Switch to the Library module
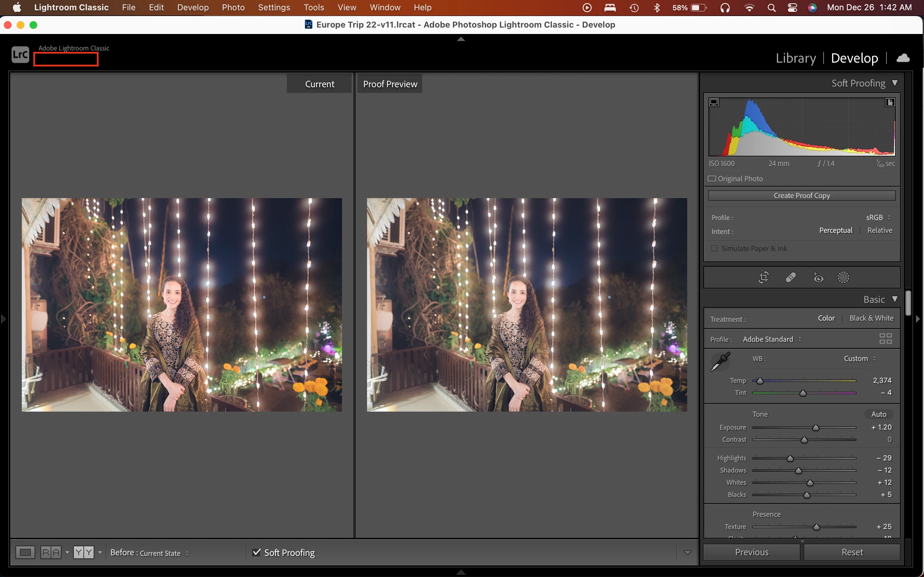Image resolution: width=924 pixels, height=577 pixels. click(796, 58)
